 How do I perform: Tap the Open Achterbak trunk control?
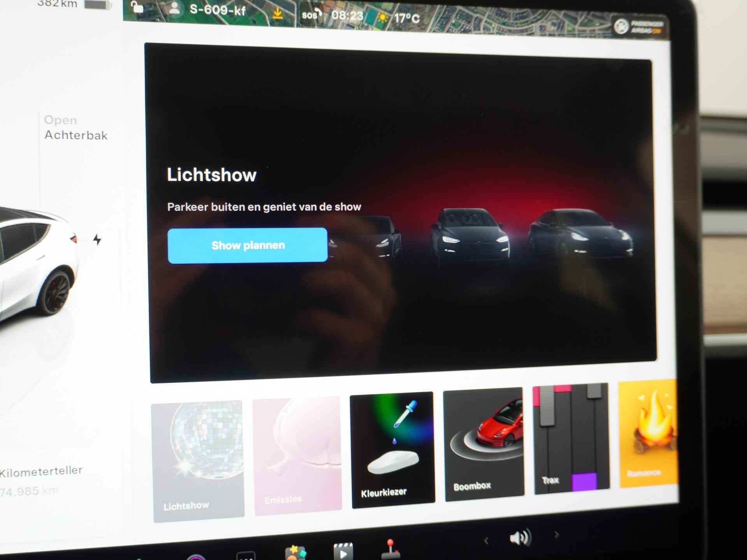tap(75, 128)
